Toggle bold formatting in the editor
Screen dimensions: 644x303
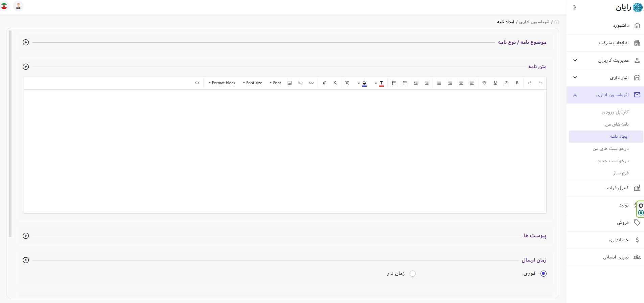tap(517, 83)
